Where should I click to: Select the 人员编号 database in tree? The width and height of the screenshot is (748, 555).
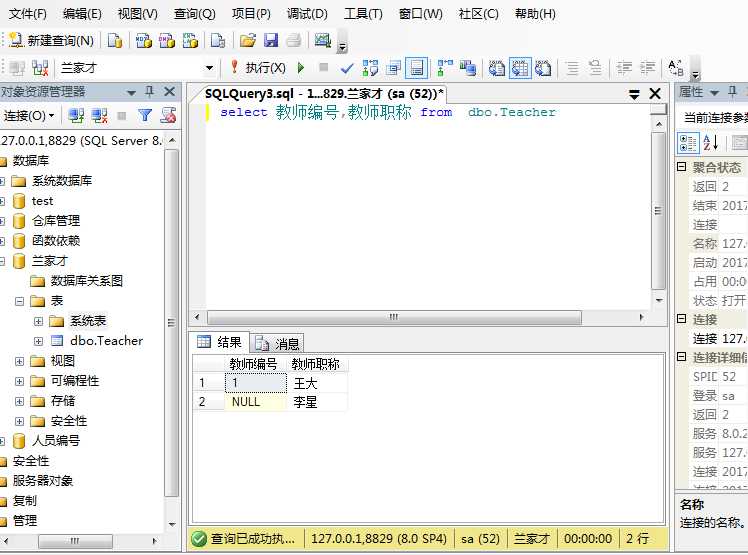pos(55,440)
